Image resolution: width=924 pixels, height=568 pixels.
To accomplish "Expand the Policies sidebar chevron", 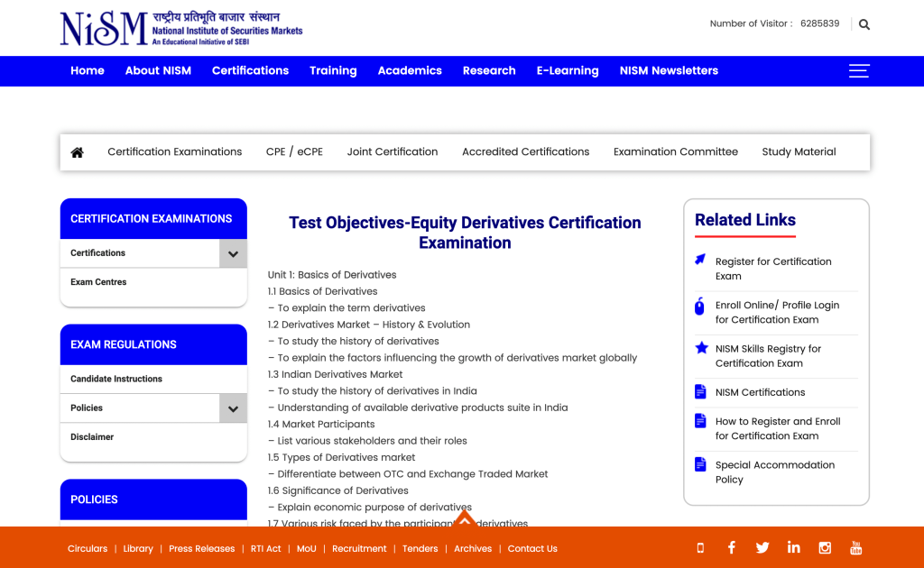I will tap(234, 408).
